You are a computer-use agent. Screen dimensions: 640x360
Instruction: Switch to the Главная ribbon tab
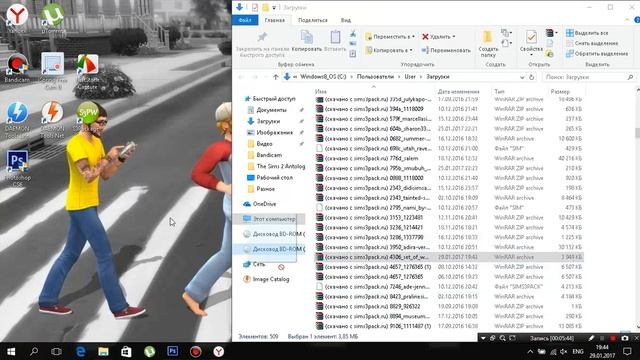pyautogui.click(x=275, y=20)
